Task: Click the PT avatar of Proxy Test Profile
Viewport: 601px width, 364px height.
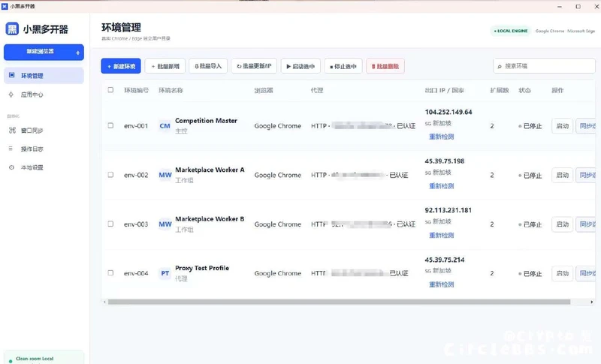Action: 165,273
